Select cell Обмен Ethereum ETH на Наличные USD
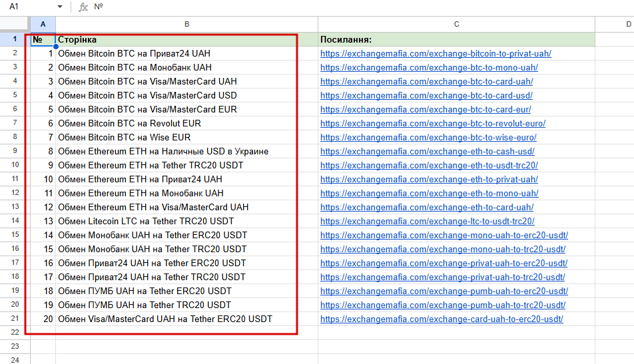 tap(186, 152)
